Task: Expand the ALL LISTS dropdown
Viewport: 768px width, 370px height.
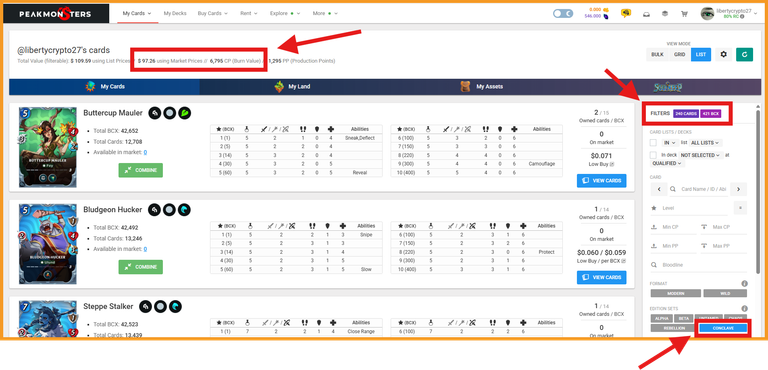Action: pyautogui.click(x=706, y=143)
